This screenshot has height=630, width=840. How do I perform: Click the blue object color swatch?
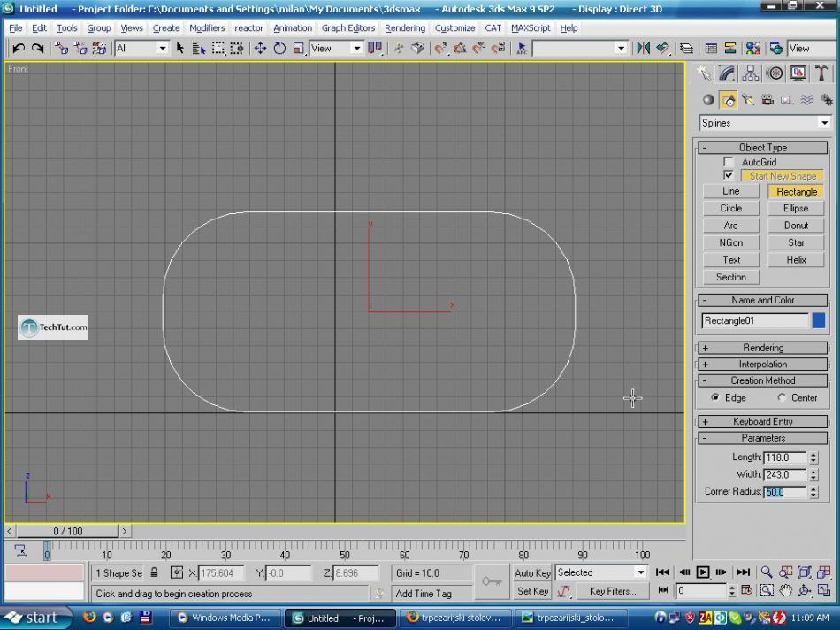819,320
